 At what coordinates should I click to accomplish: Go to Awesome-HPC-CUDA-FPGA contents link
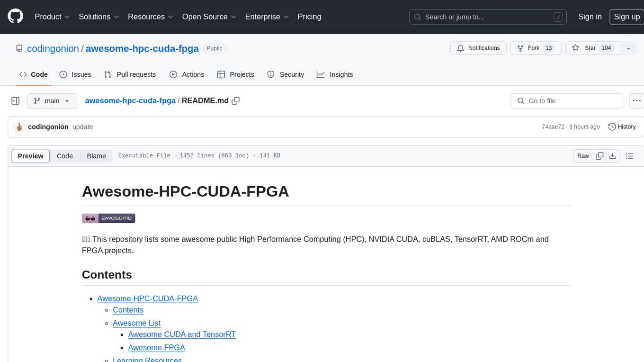(147, 299)
